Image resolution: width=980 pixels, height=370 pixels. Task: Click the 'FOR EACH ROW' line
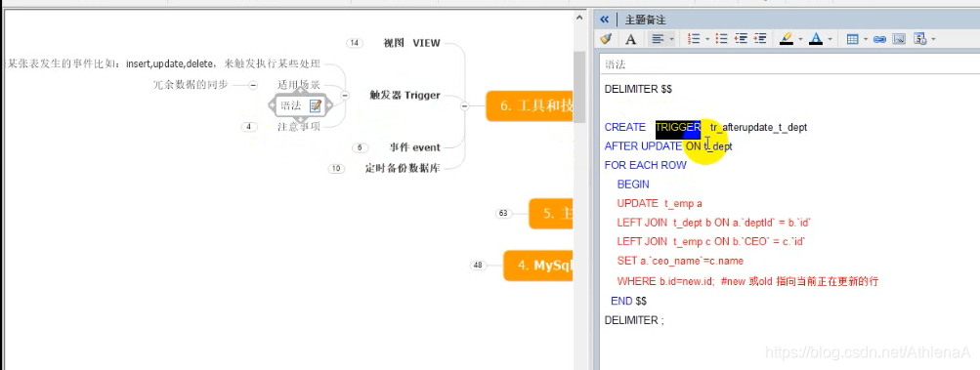coord(646,165)
